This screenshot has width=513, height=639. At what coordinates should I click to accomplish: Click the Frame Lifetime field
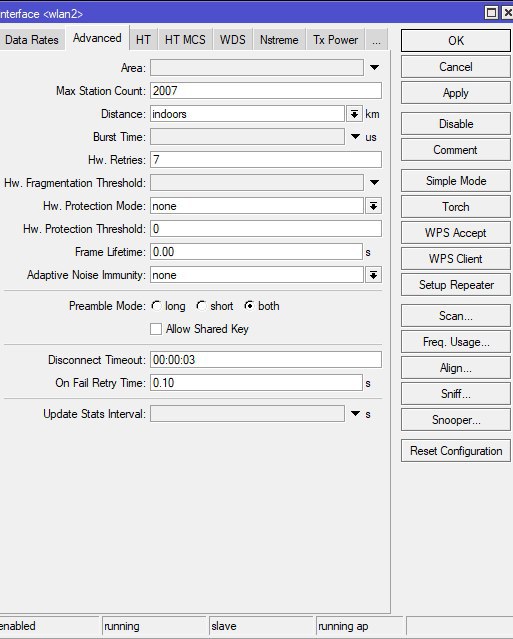[x=256, y=252]
